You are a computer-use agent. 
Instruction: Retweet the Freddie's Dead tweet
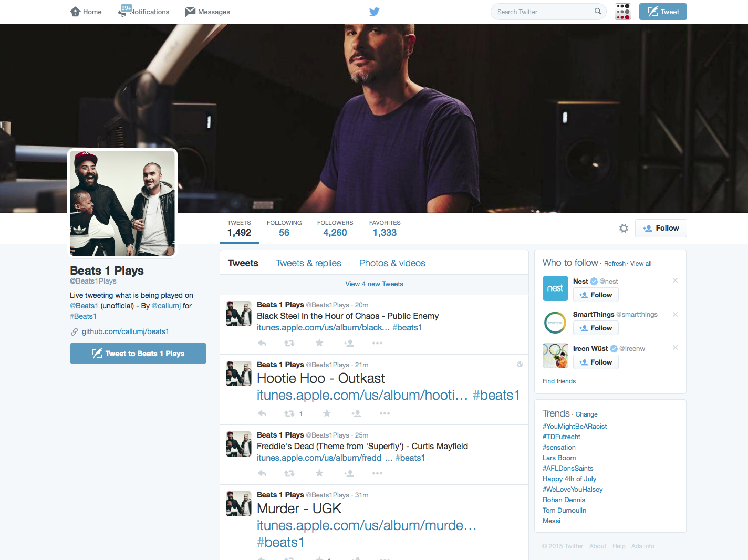289,473
